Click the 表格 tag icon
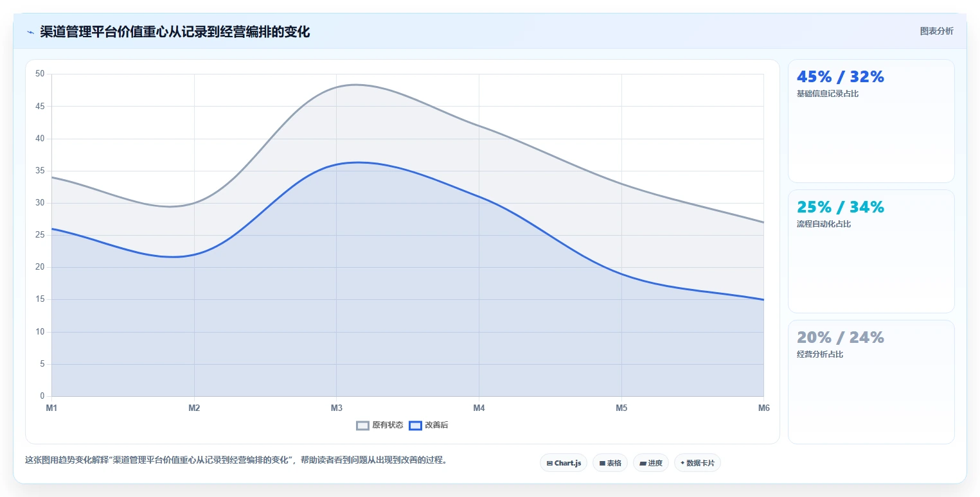Screen dimensions: 980x497 tap(602, 463)
